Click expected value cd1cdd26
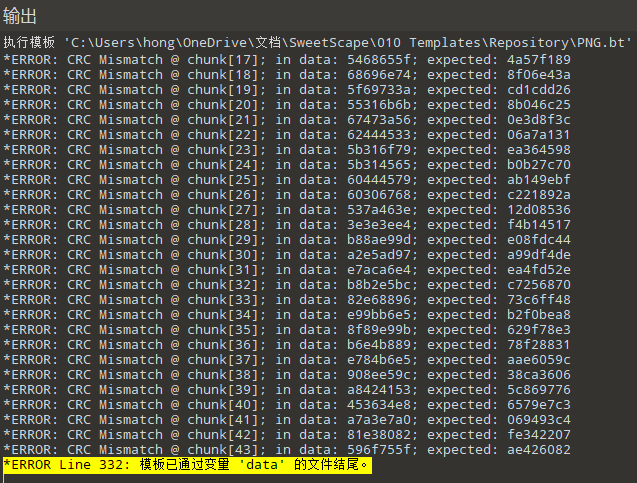637x483 pixels. pyautogui.click(x=539, y=90)
